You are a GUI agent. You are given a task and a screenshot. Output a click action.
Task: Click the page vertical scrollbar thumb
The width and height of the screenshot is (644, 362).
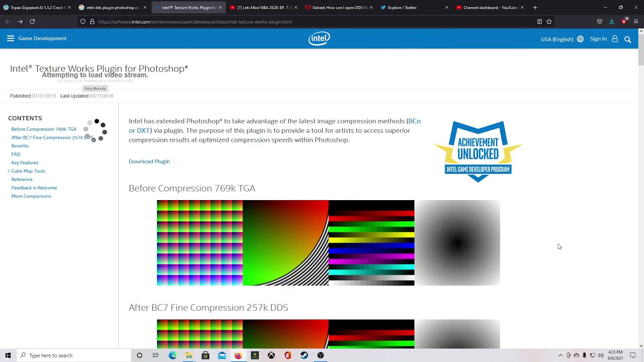640,49
